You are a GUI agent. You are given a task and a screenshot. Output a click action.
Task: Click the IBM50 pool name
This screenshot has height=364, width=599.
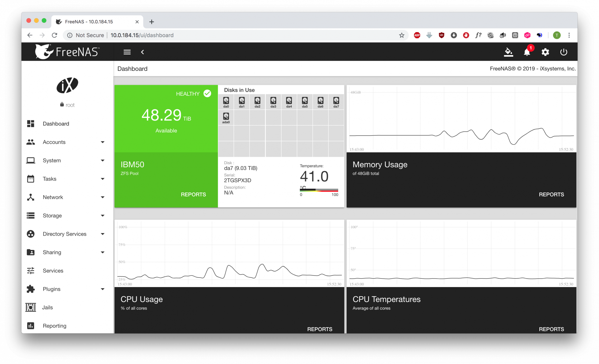pos(132,165)
